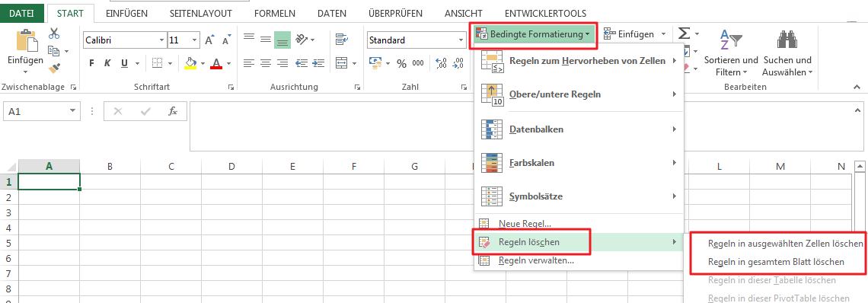
Task: Open the Datenbalken submenu
Action: pyautogui.click(x=579, y=129)
